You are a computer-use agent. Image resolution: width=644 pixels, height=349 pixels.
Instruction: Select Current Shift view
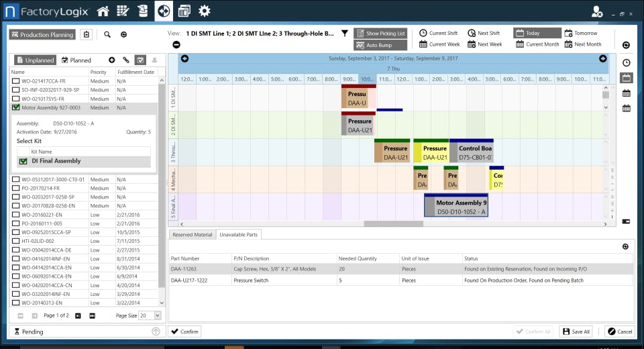438,33
